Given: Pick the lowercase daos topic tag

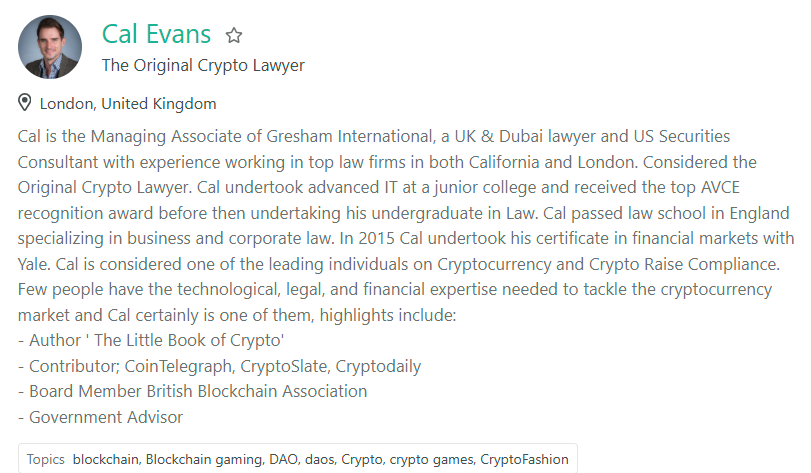Looking at the screenshot, I should (319, 459).
